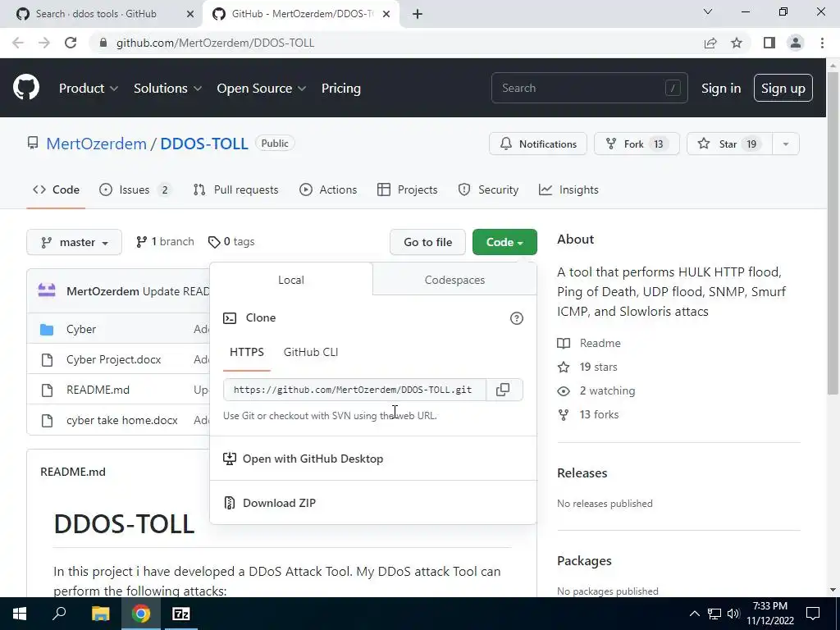The height and width of the screenshot is (630, 840).
Task: Click the Sign in link
Action: pyautogui.click(x=721, y=89)
